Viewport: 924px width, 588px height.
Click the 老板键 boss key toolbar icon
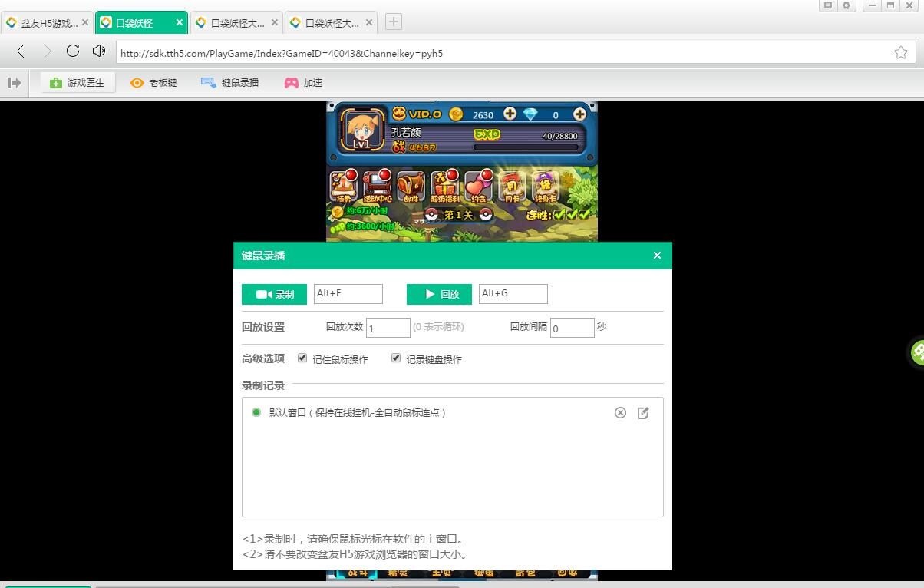click(x=153, y=82)
